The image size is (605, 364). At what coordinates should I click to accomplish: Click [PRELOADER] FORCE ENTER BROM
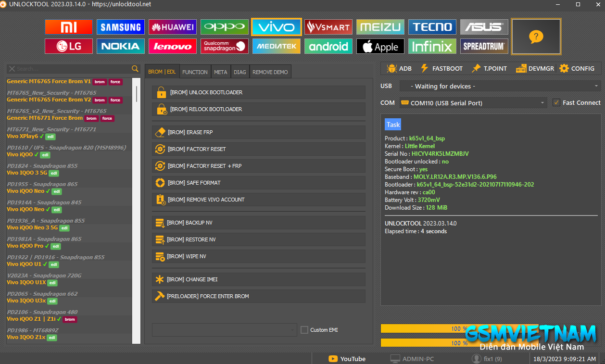click(x=259, y=296)
